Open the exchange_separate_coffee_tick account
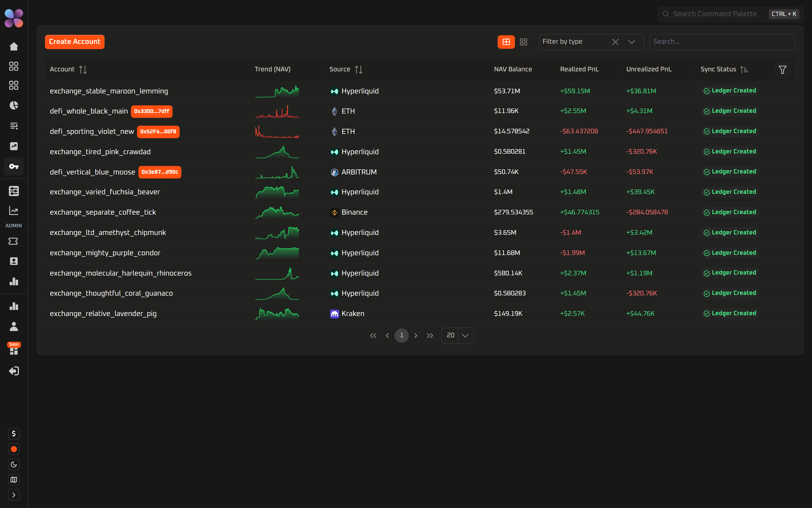The width and height of the screenshot is (812, 508). tap(103, 212)
